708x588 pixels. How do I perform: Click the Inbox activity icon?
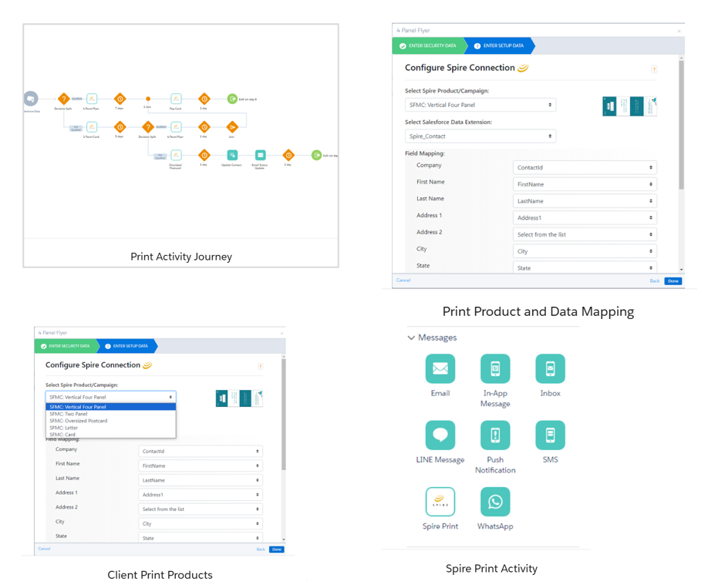550,369
